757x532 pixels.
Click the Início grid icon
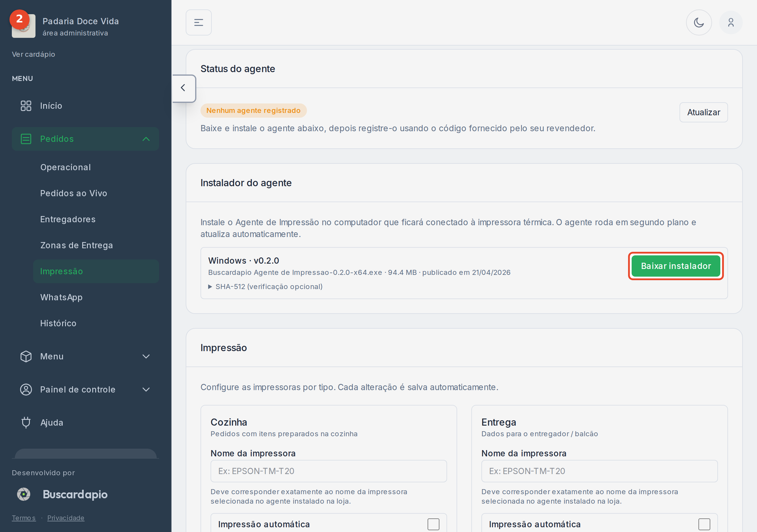pyautogui.click(x=26, y=106)
